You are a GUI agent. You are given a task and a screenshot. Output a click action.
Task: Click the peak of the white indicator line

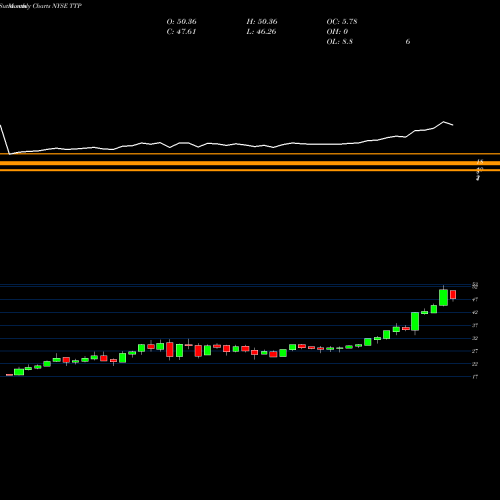tap(444, 122)
